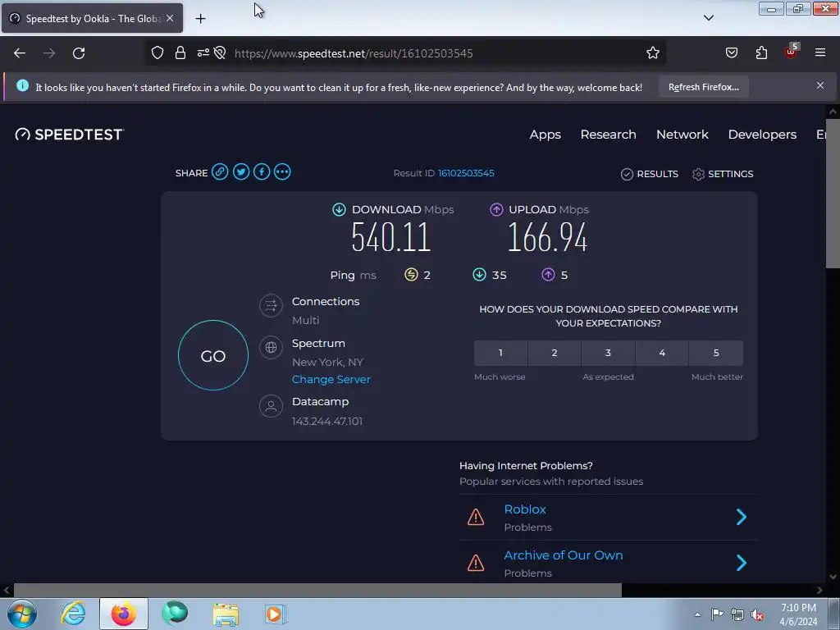The width and height of the screenshot is (840, 630).
Task: Open Result ID 16102503545 link
Action: [466, 173]
